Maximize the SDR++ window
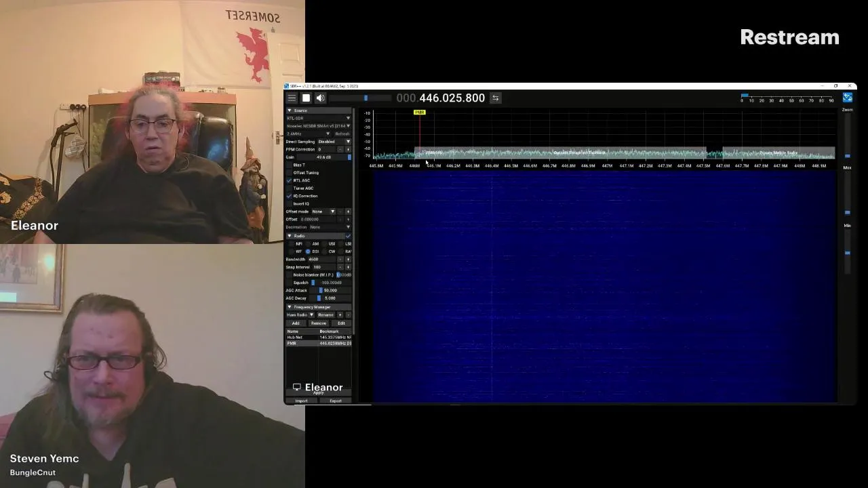Image resolution: width=868 pixels, height=488 pixels. pos(835,86)
